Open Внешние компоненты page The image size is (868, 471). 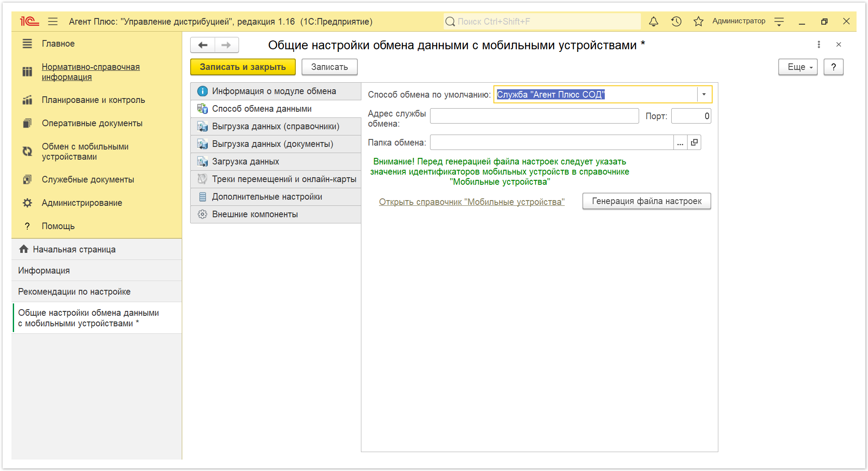point(276,214)
